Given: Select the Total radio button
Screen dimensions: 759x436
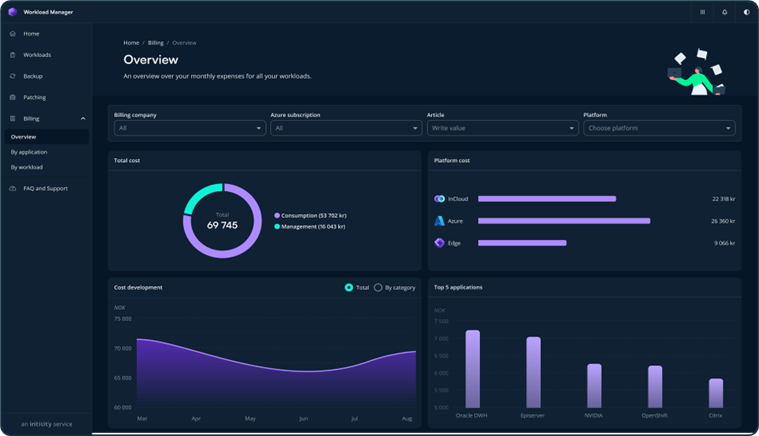Looking at the screenshot, I should coord(349,287).
